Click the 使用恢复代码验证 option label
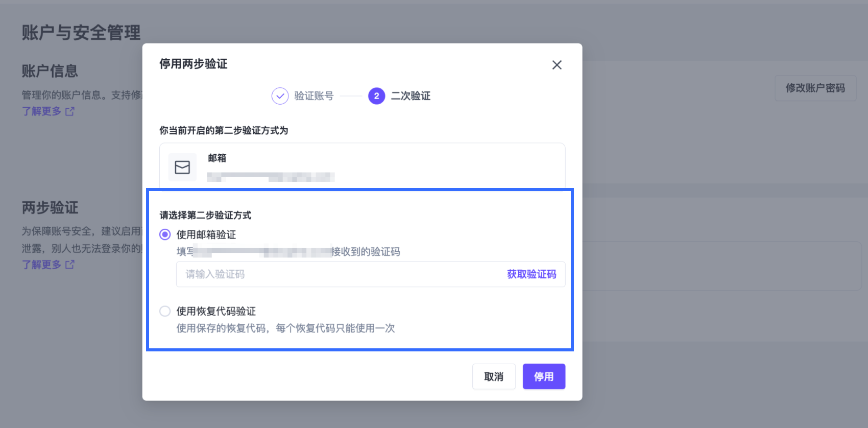The image size is (868, 428). (216, 311)
